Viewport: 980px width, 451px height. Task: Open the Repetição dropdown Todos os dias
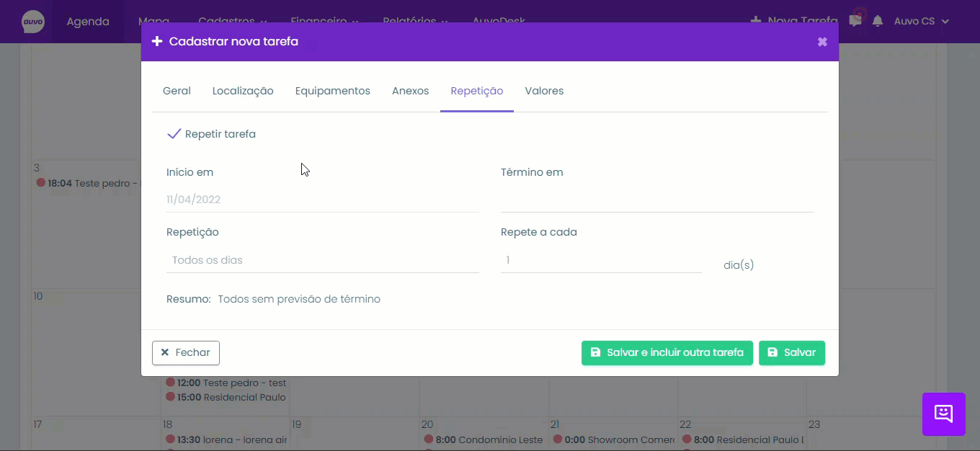(322, 260)
